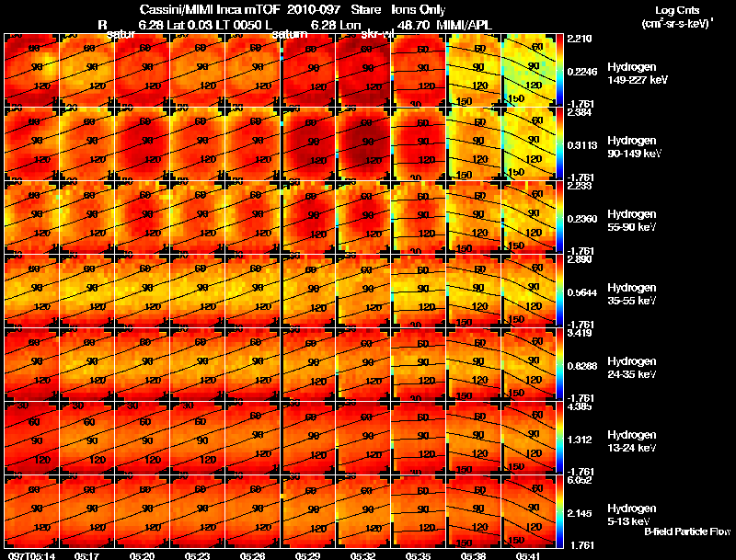Screen dimensions: 736x560
Task: Click the 'Hydrogen 13-24 keV' row label
Action: tap(632, 441)
